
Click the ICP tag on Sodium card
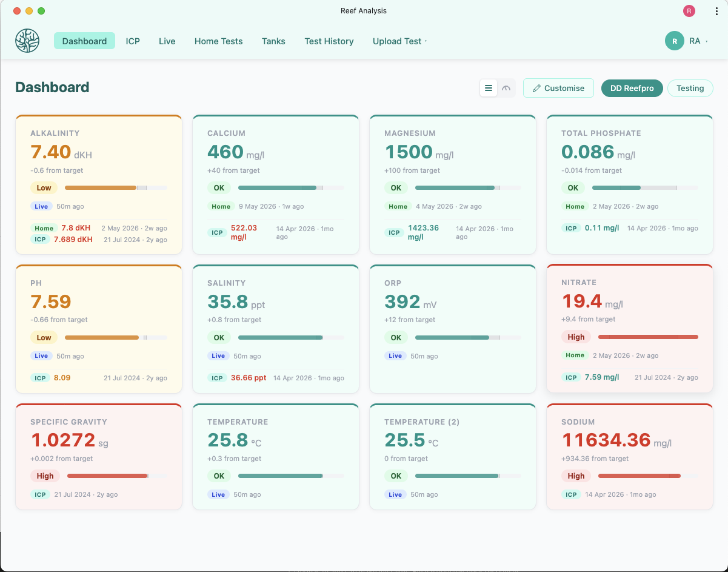[571, 494]
